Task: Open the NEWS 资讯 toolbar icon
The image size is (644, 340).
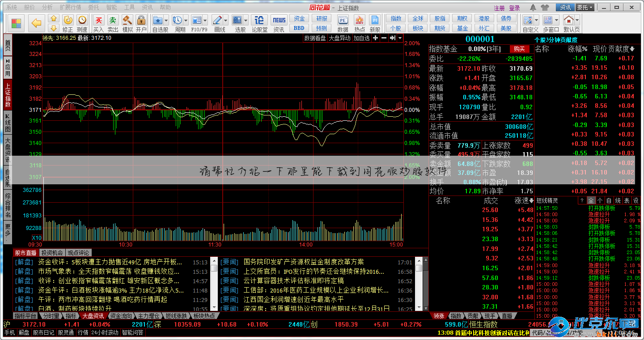Action: point(279,20)
